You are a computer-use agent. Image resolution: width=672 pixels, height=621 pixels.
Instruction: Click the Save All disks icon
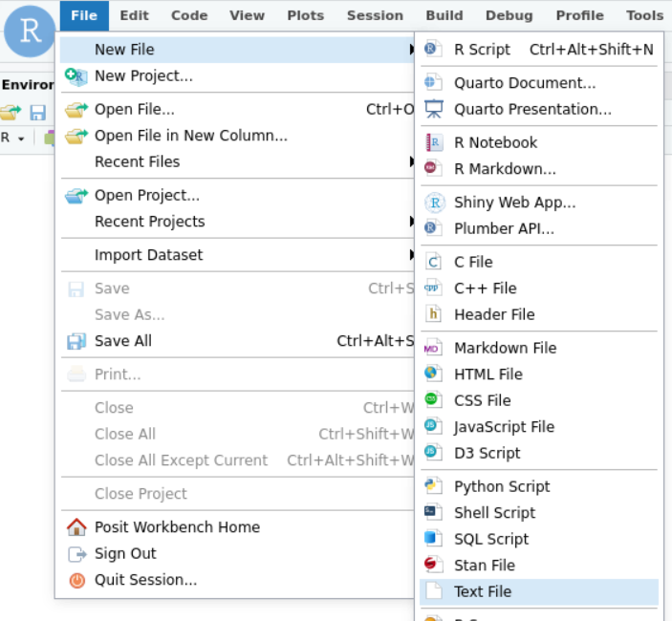[x=76, y=341]
